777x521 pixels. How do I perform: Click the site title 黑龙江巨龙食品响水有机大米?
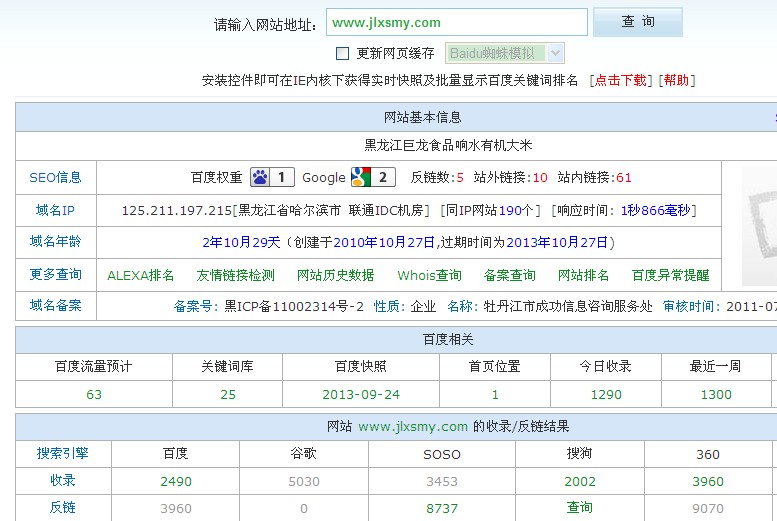[448, 145]
